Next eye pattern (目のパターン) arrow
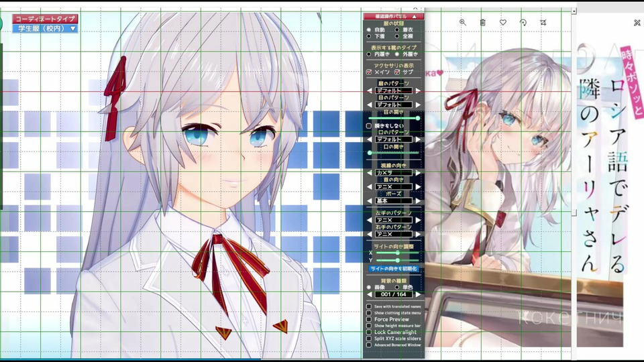The height and width of the screenshot is (362, 644). [418, 105]
